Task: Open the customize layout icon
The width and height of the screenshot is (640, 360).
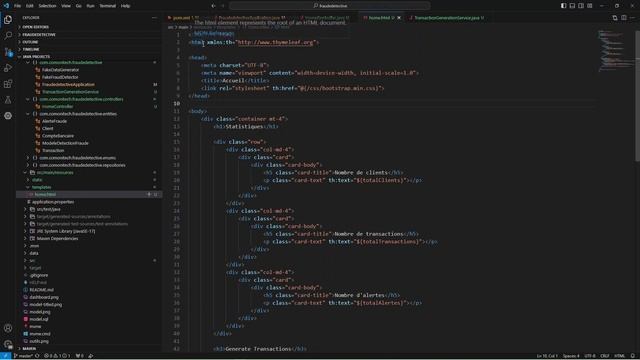Action: (x=590, y=6)
